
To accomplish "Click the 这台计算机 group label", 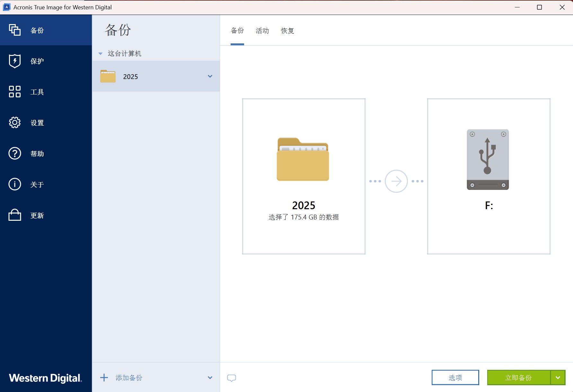I will point(125,54).
